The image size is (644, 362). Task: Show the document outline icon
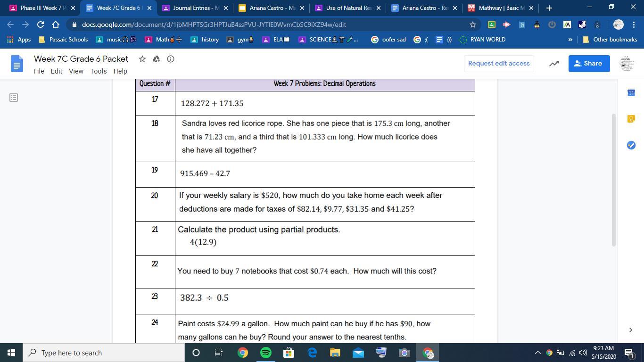(x=14, y=98)
